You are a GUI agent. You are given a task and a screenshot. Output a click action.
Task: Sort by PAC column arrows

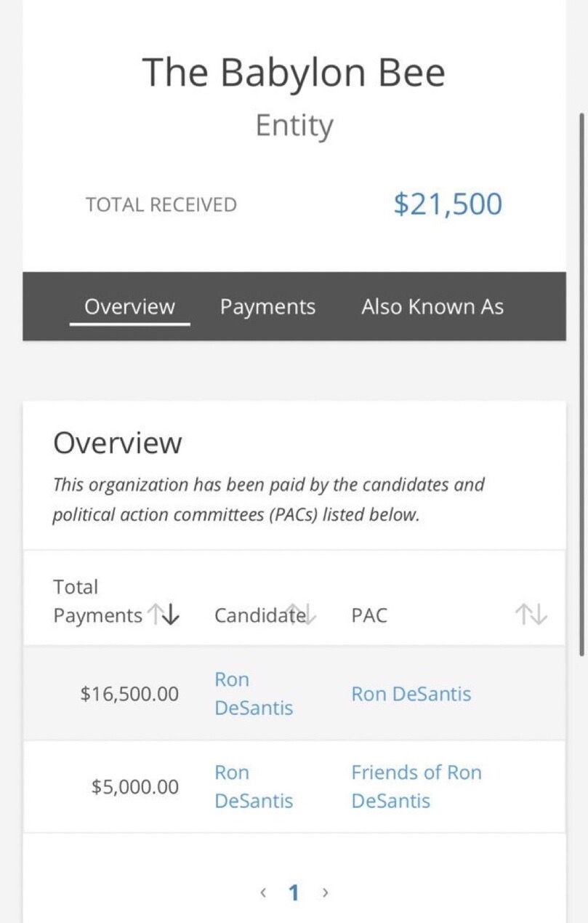click(531, 615)
